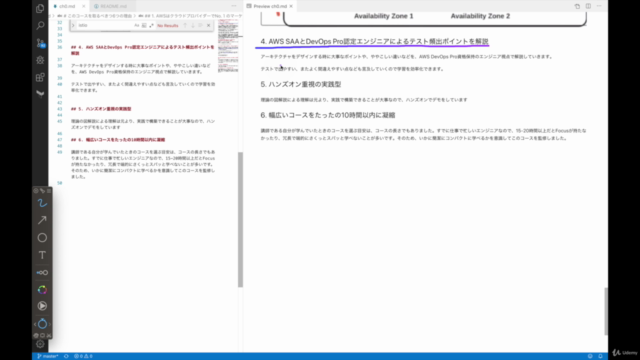Open Manage gear at activity bar bottom
640x360 pixels.
(40, 344)
